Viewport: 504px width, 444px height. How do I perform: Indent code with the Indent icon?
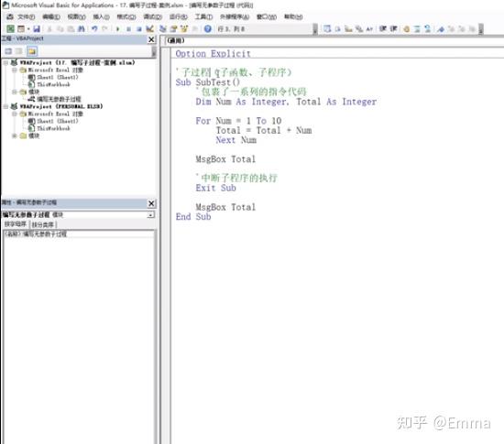(382, 29)
